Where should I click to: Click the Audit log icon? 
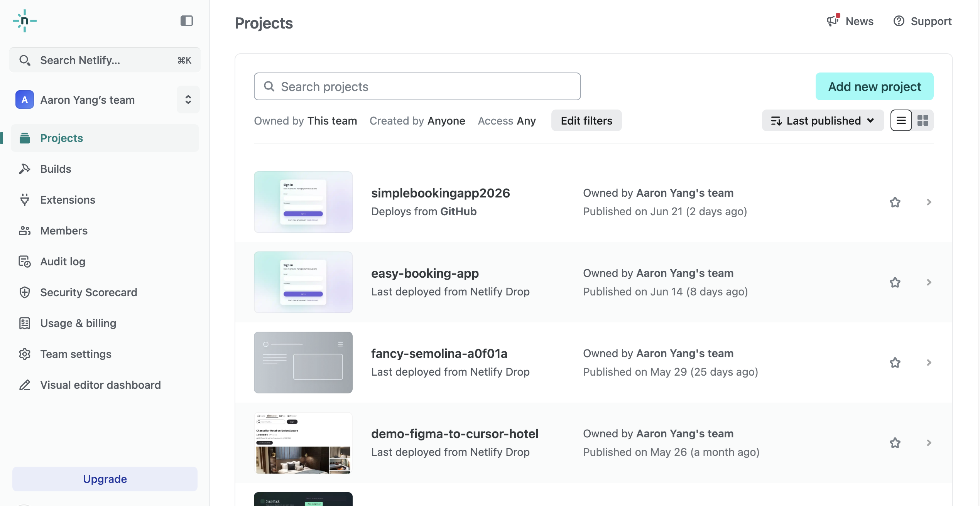click(25, 261)
